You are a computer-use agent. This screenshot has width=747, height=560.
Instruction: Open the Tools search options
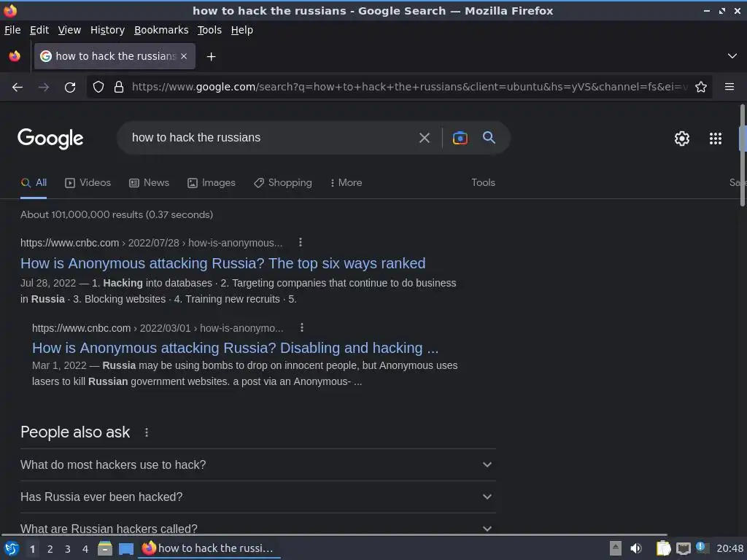[483, 183]
